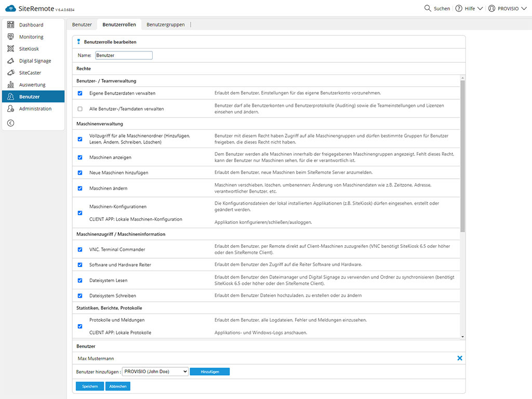This screenshot has height=399, width=532.
Task: Click the Administration sidebar icon
Action: pyautogui.click(x=10, y=109)
